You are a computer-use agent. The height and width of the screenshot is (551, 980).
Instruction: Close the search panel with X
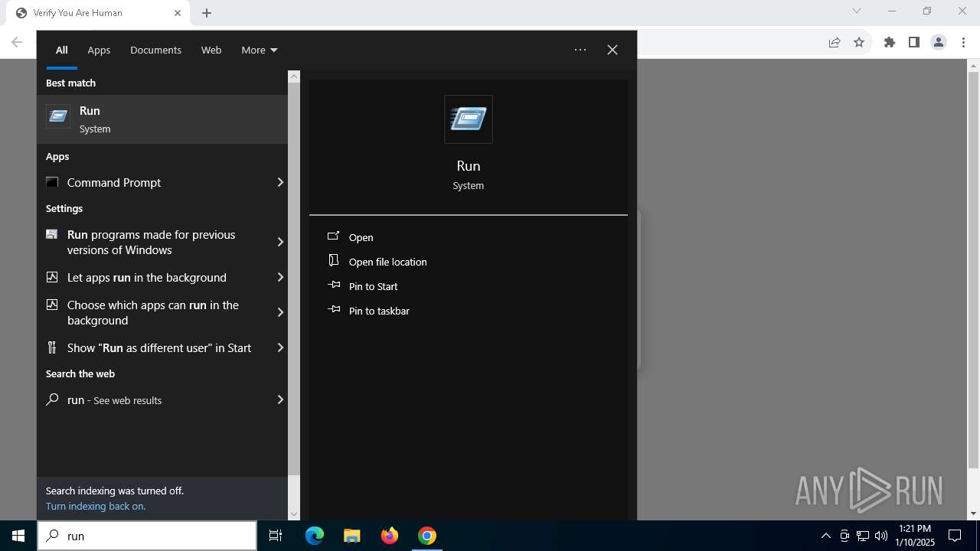(x=612, y=50)
